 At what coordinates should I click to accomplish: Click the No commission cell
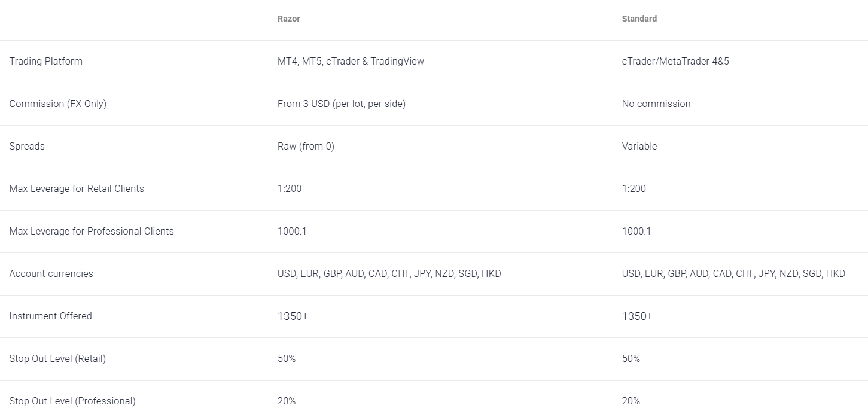[x=656, y=104]
